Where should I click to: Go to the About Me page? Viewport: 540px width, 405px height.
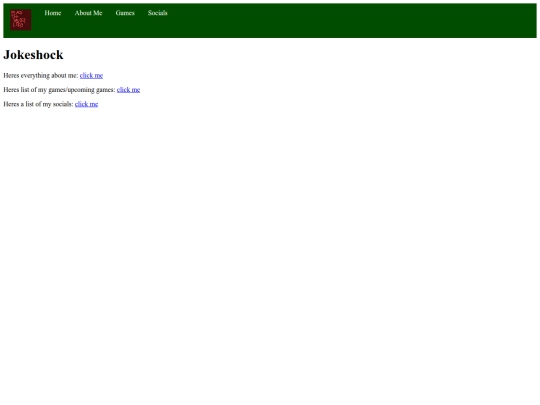89,13
